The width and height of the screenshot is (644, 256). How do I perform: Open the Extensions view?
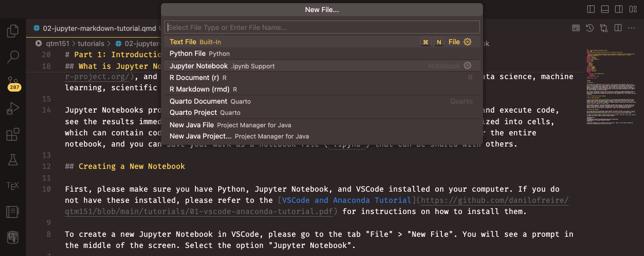pos(13,134)
